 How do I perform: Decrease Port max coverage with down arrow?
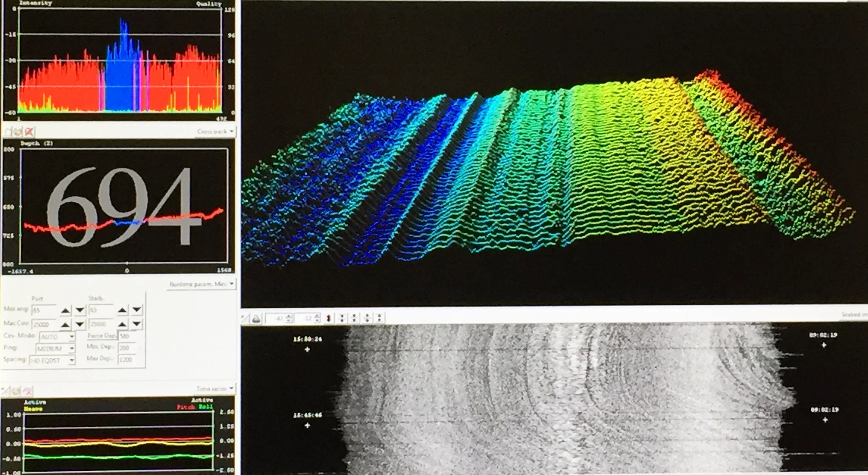pos(80,324)
